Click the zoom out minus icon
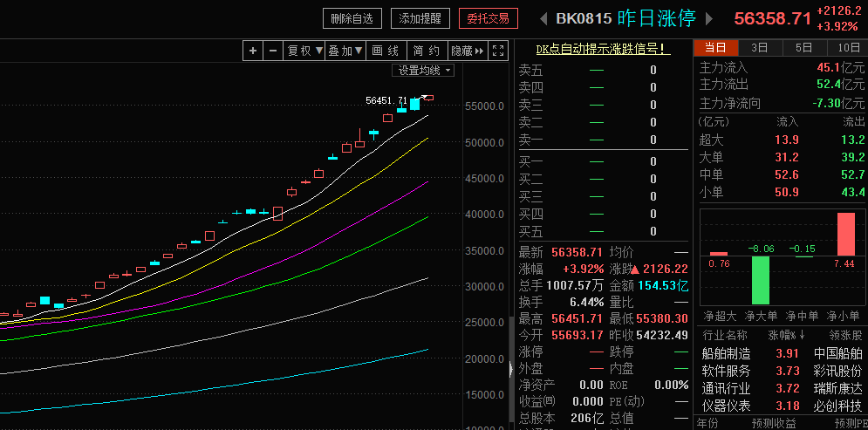Image resolution: width=868 pixels, height=430 pixels. pos(273,51)
